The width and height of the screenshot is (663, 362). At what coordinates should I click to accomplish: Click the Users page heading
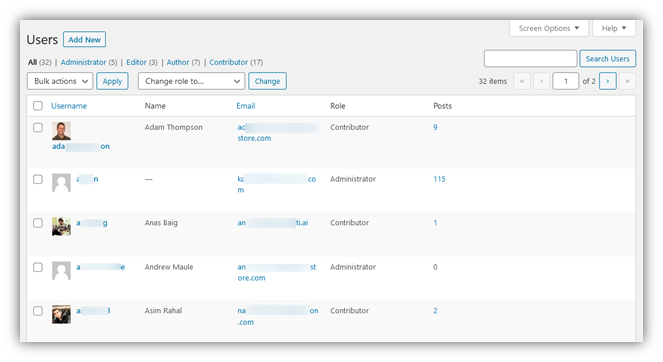[42, 40]
